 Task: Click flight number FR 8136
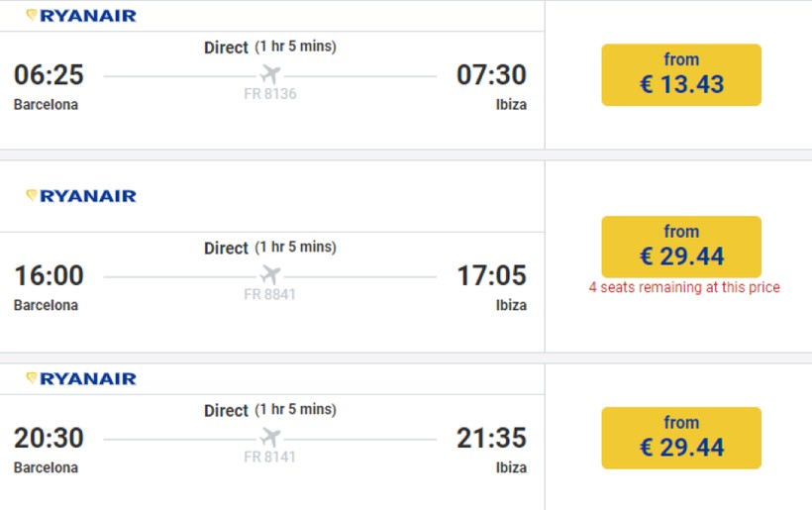269,94
